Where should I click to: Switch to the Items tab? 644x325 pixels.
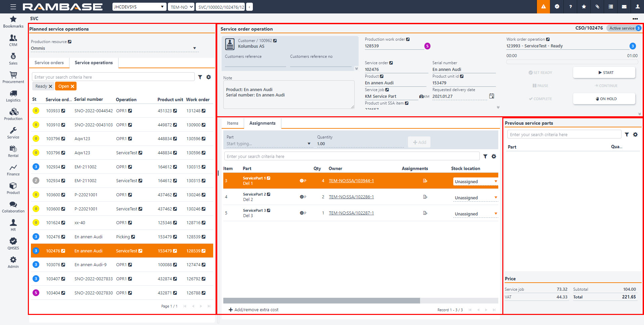pyautogui.click(x=232, y=123)
